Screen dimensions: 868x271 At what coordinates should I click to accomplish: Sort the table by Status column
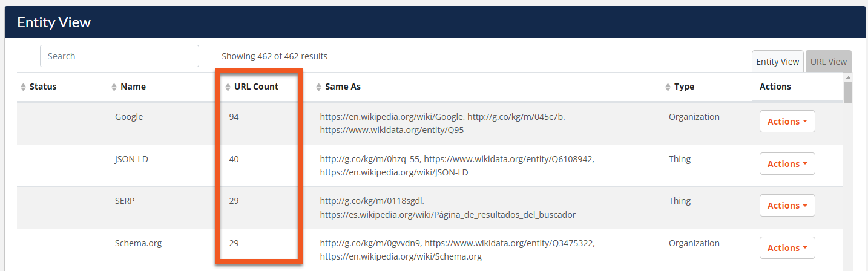point(39,87)
